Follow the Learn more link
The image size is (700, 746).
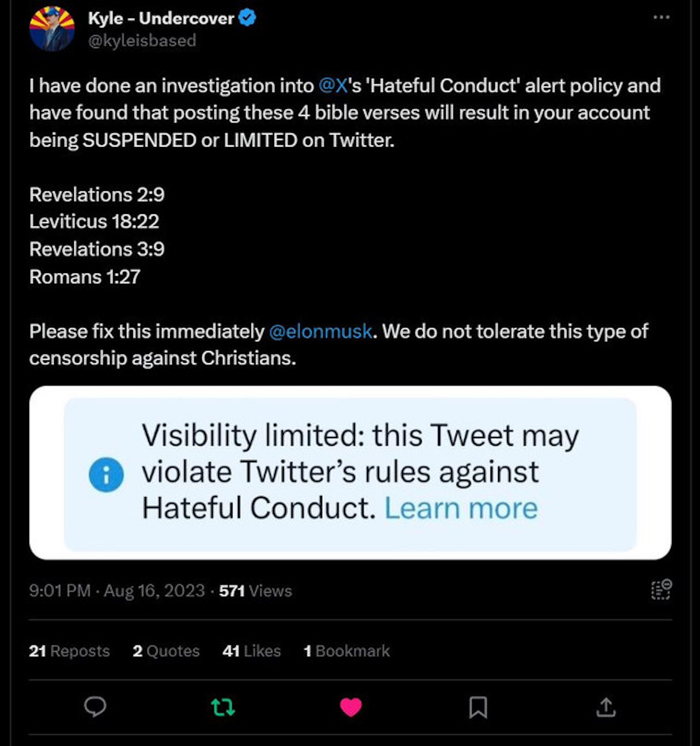(461, 508)
